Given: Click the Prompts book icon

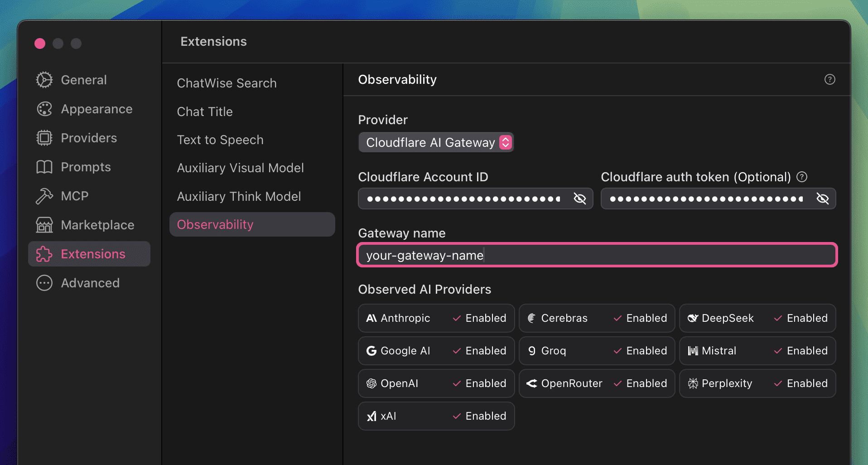Looking at the screenshot, I should click(44, 167).
